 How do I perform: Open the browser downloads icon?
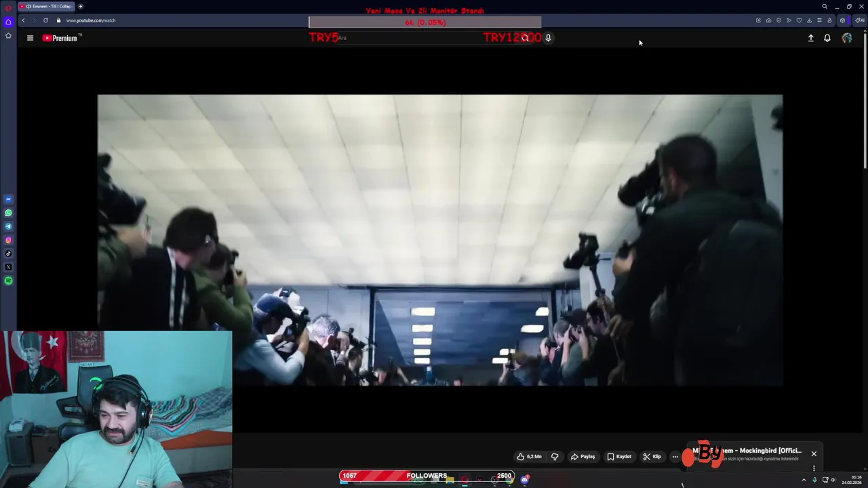(809, 20)
